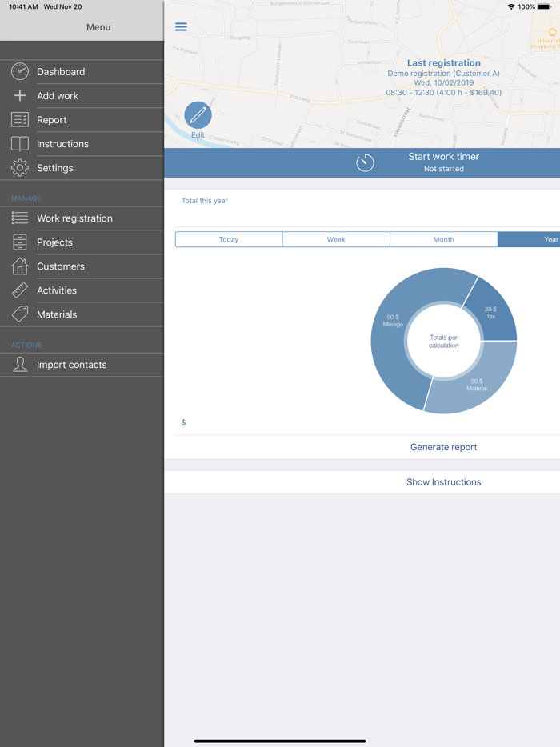The image size is (560, 747).
Task: Open Customers menu entry
Action: pyautogui.click(x=82, y=266)
